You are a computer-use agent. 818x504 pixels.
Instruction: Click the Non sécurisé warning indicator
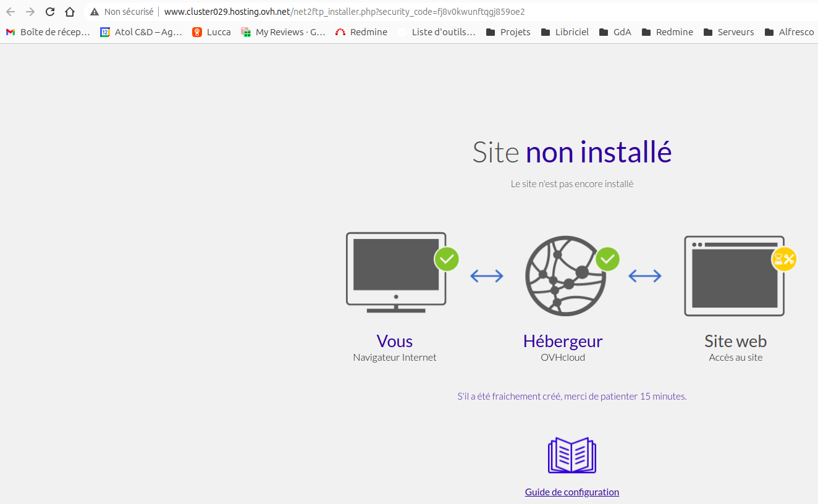pyautogui.click(x=122, y=12)
